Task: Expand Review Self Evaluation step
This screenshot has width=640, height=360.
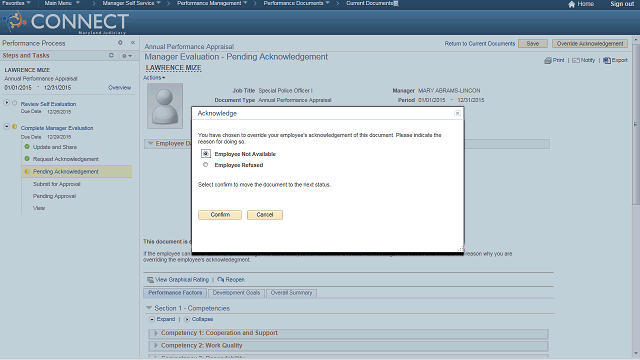Action: tap(7, 103)
